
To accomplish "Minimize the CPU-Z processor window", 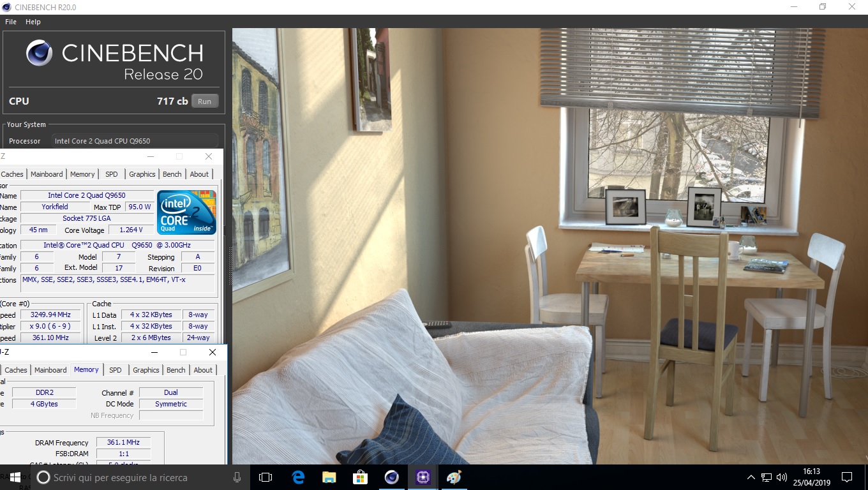I will pos(151,156).
